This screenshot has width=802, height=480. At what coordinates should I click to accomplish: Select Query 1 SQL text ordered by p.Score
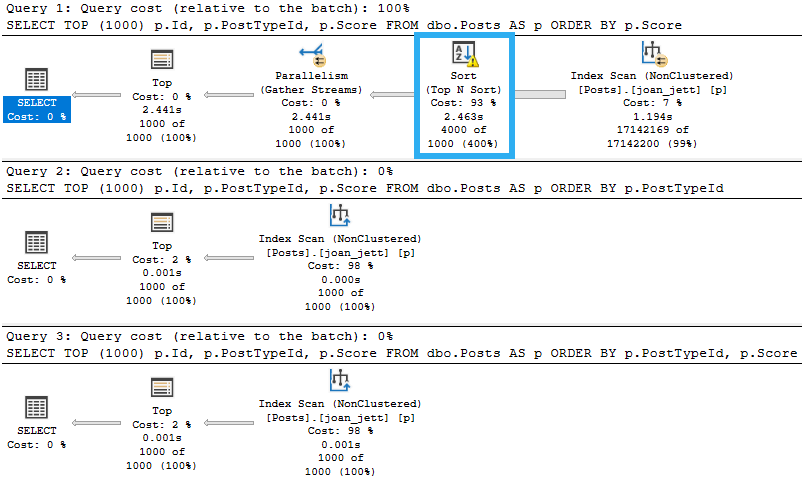coord(344,25)
